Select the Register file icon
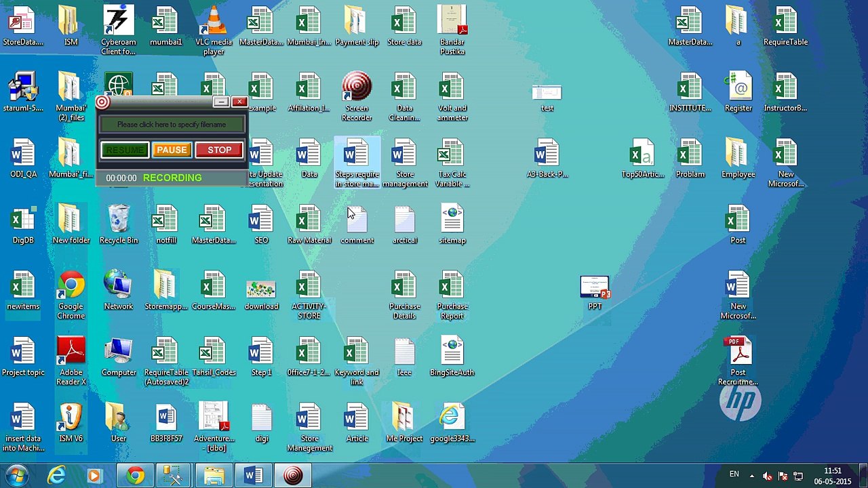 pos(738,92)
